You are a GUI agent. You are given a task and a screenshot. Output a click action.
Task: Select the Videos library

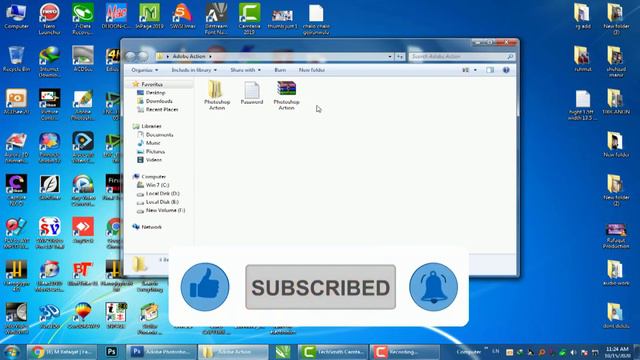(x=153, y=160)
